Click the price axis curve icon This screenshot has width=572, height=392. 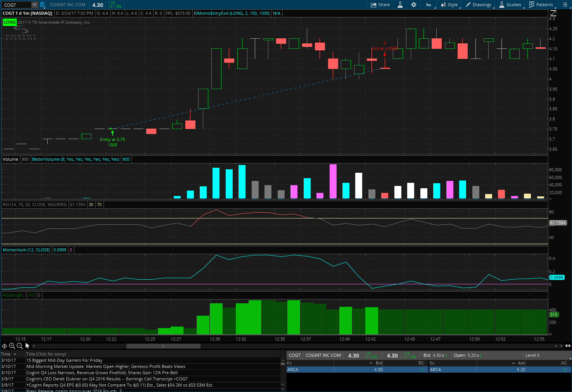pos(553,13)
